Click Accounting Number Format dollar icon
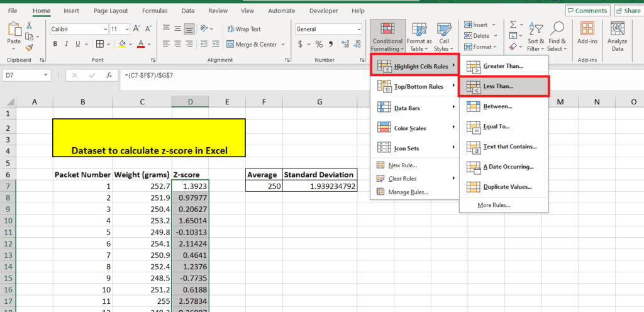The image size is (644, 312). coord(300,44)
